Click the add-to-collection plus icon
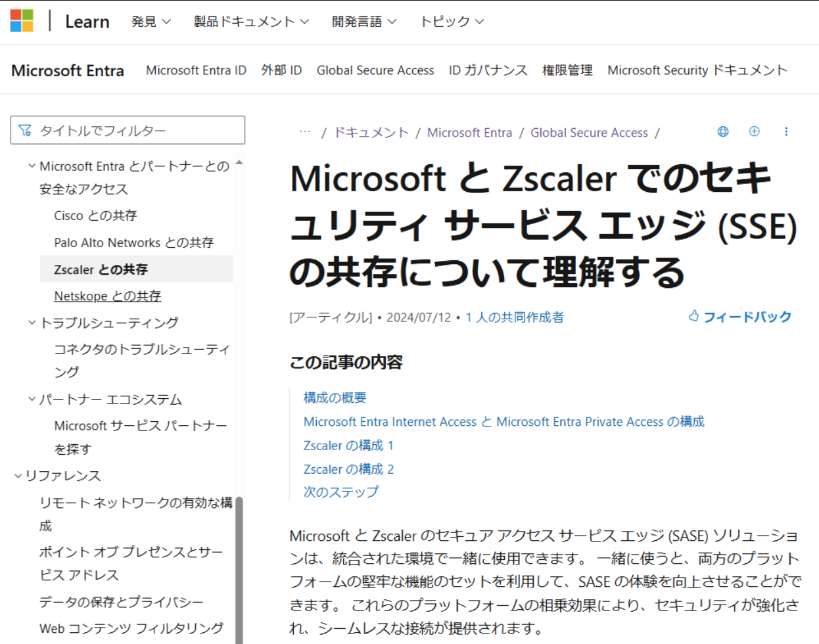The width and height of the screenshot is (819, 644). 755,131
